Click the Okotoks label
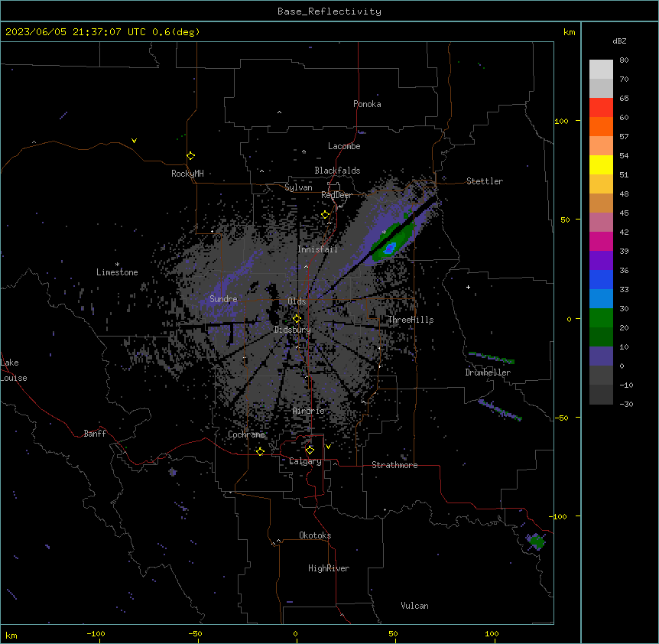This screenshot has width=659, height=644. [315, 535]
